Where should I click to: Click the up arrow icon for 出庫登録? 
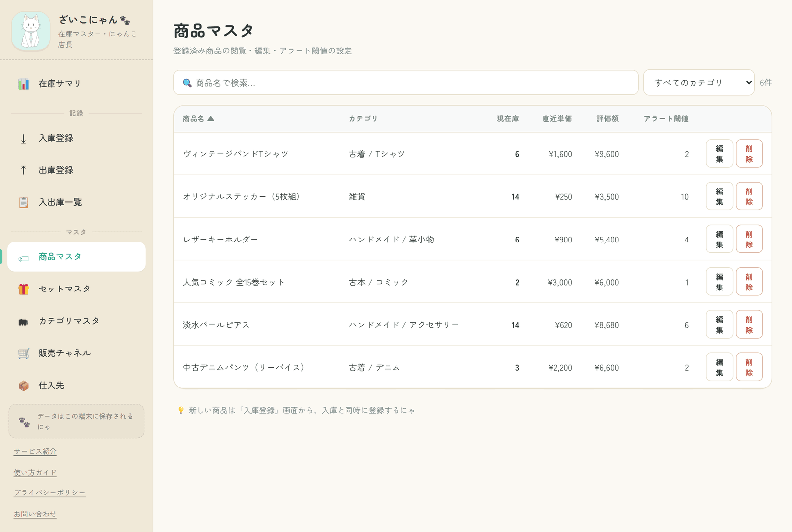[x=23, y=170]
